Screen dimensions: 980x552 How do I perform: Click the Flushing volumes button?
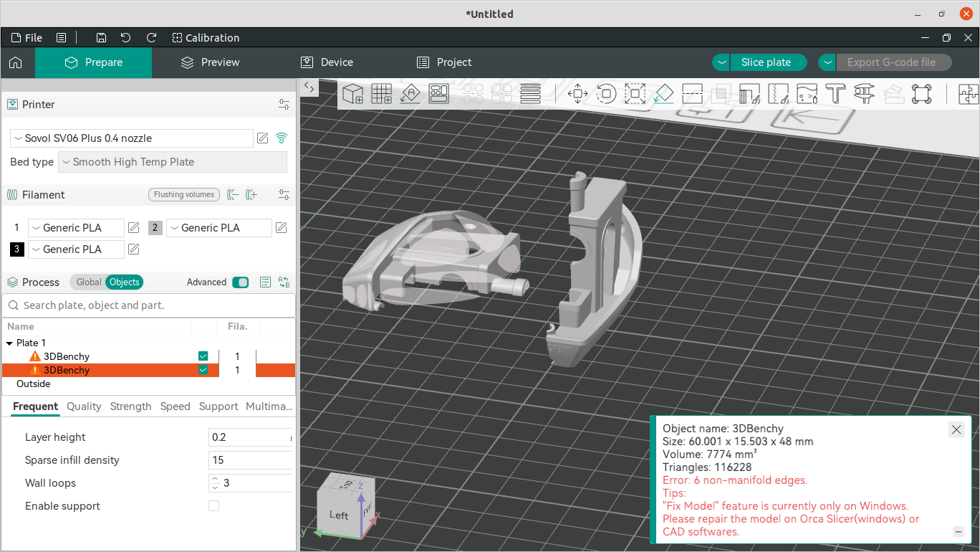(184, 195)
